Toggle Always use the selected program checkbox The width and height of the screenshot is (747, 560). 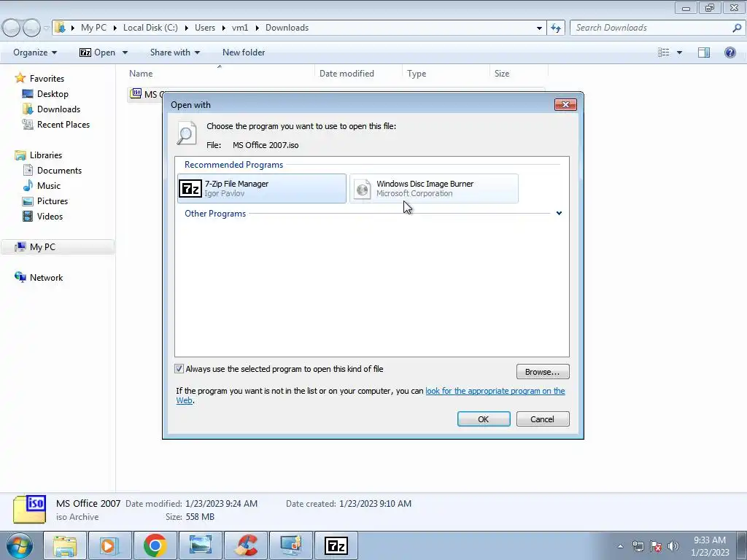pyautogui.click(x=179, y=369)
